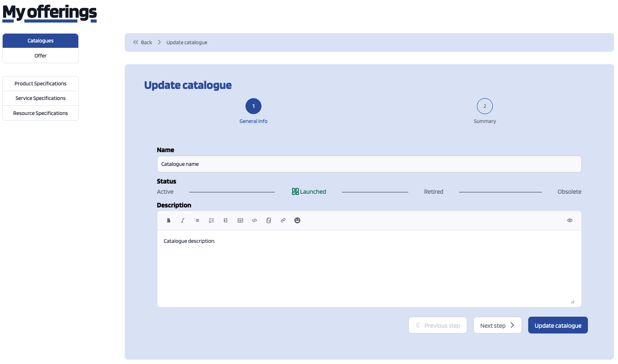The image size is (618, 364).
Task: Open the emoji picker
Action: [x=297, y=220]
